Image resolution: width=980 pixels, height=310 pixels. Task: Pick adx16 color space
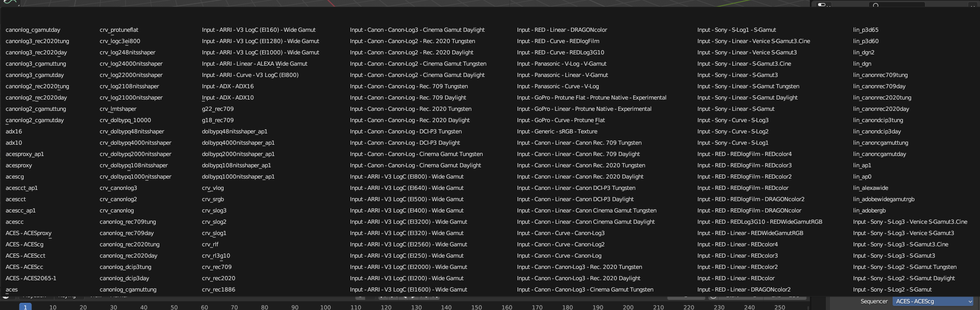(x=14, y=131)
